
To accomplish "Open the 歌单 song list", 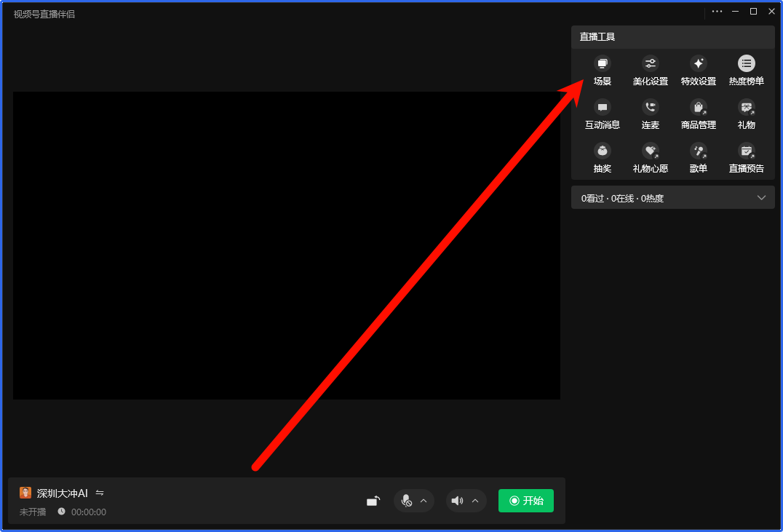I will click(698, 156).
